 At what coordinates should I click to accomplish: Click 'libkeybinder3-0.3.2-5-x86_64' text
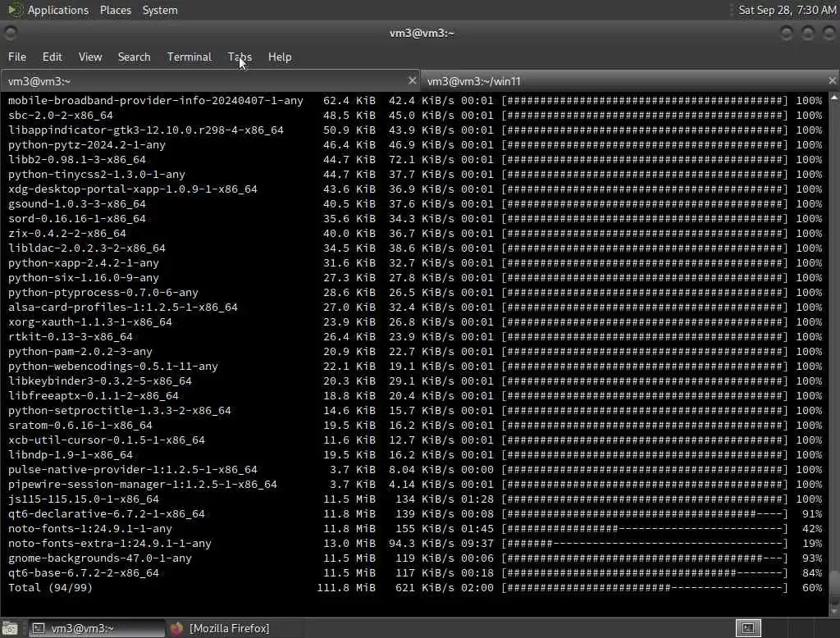point(99,381)
